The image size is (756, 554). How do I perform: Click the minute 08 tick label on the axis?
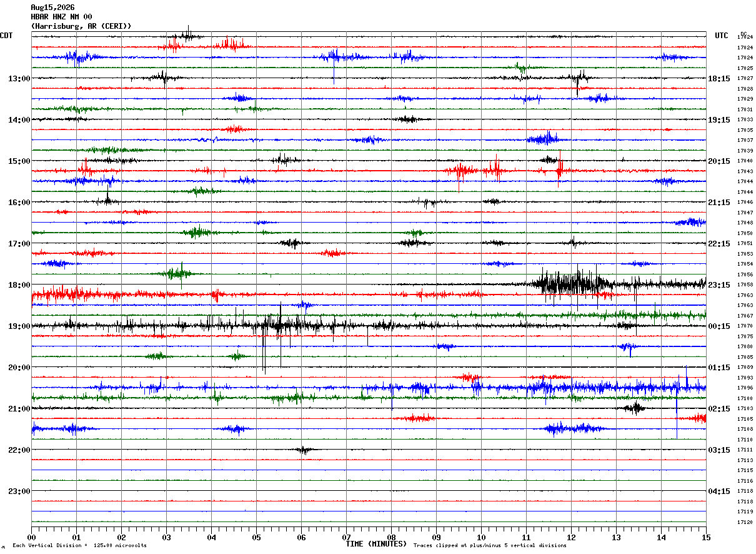click(391, 537)
